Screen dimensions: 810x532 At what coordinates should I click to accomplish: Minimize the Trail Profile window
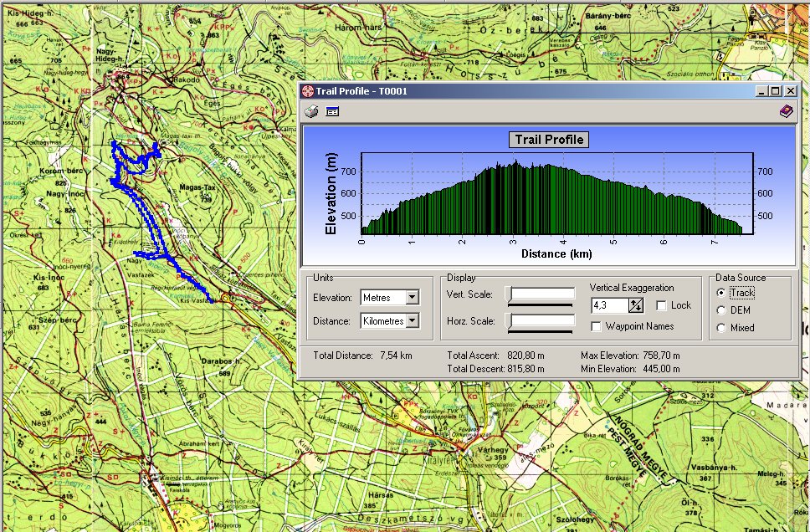(x=761, y=91)
